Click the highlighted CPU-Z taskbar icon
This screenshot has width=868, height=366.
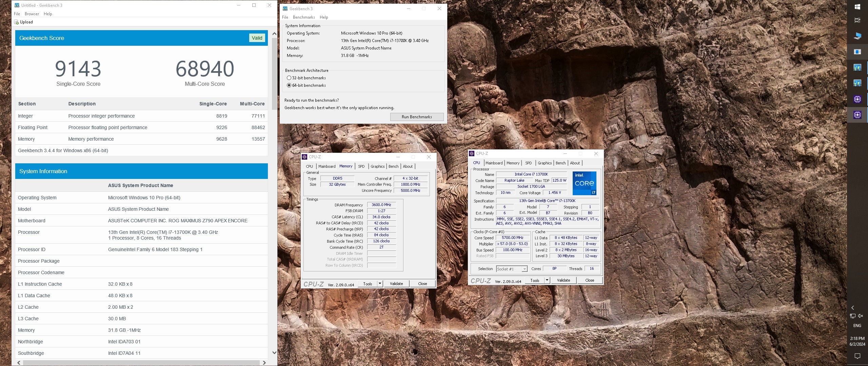coord(857,115)
